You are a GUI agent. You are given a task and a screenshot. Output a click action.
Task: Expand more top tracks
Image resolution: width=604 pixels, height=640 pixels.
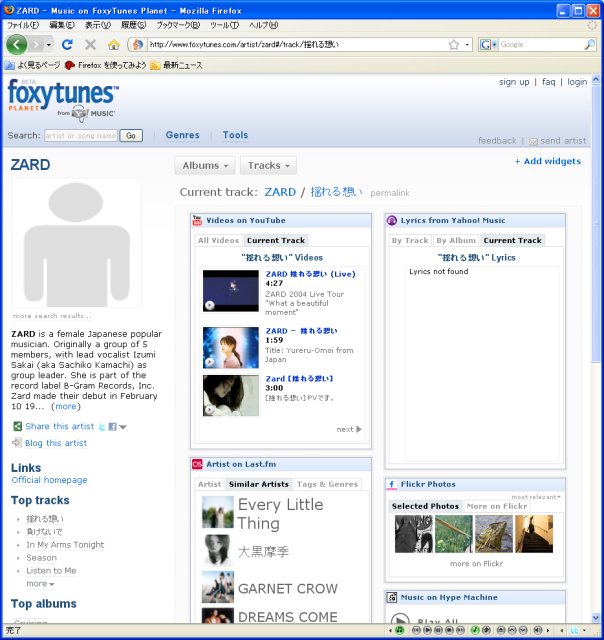(40, 584)
